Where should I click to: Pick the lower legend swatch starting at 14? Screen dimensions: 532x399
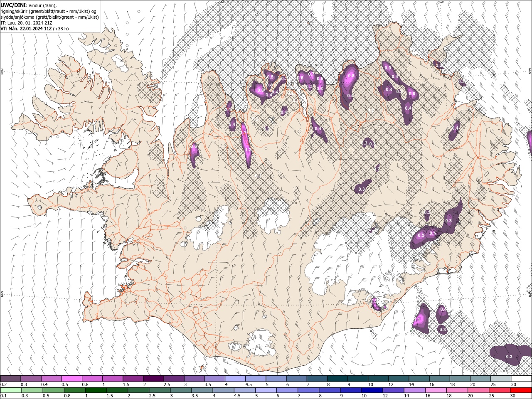415,390
